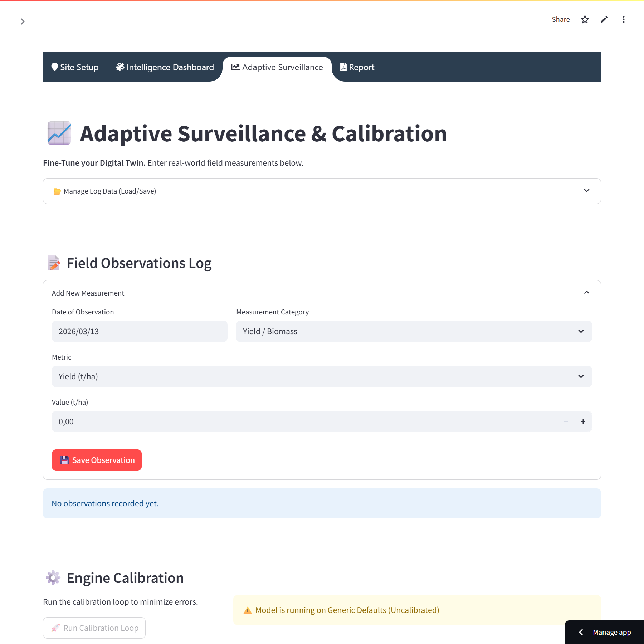Expand Manage Log Data (Load/Save) section
Screen dimensions: 644x644
pos(321,191)
